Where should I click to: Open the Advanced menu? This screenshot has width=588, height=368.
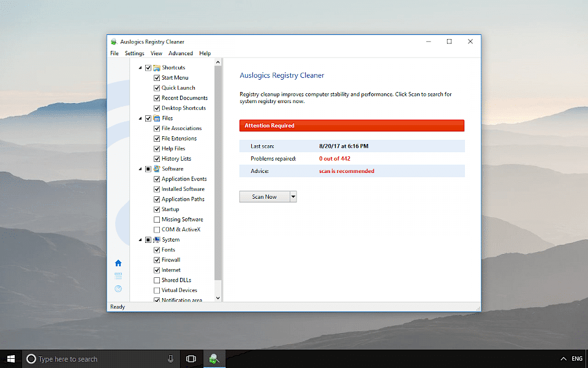pyautogui.click(x=181, y=53)
